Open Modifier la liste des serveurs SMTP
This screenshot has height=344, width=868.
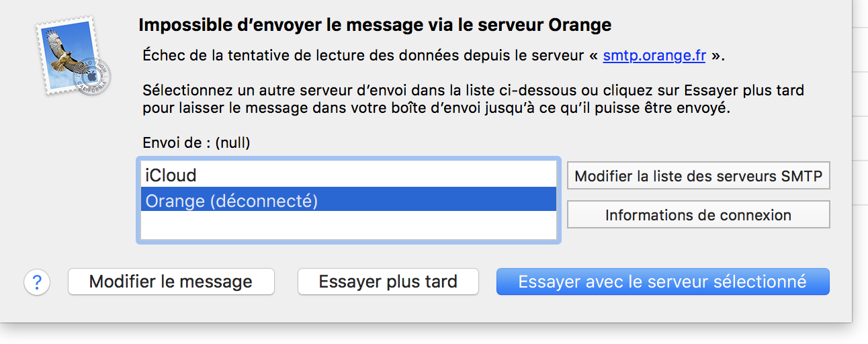click(x=699, y=177)
